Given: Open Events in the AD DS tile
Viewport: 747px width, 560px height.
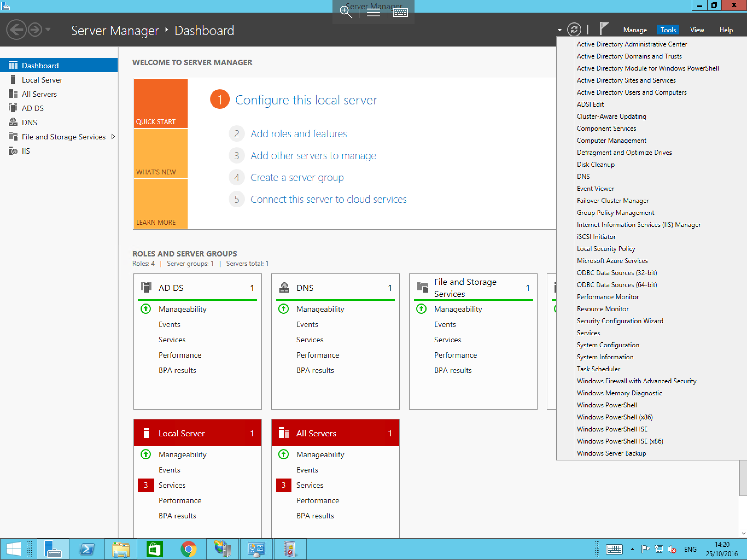Looking at the screenshot, I should 169,324.
